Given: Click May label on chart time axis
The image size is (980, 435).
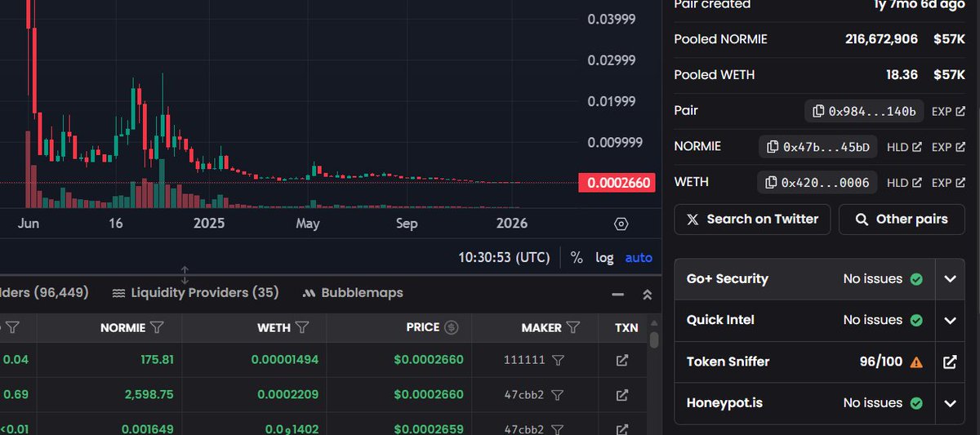Looking at the screenshot, I should click(307, 224).
